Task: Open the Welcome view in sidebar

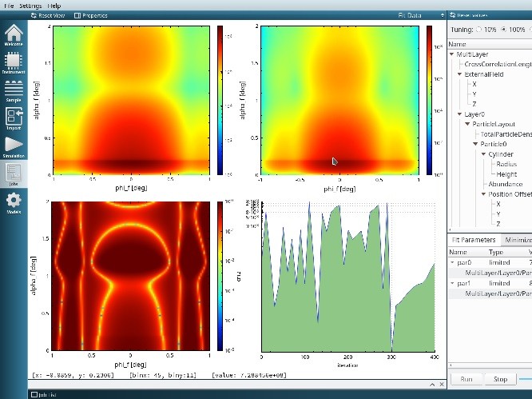Action: [13, 36]
